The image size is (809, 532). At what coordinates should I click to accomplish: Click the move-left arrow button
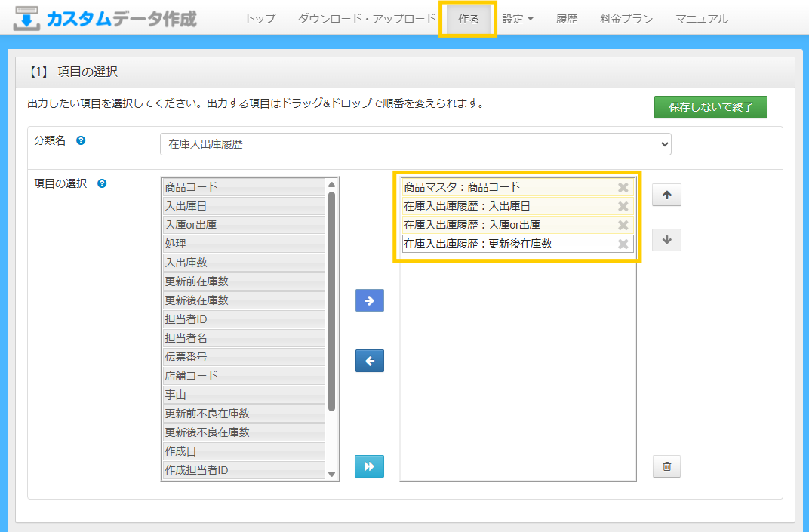[x=369, y=361]
